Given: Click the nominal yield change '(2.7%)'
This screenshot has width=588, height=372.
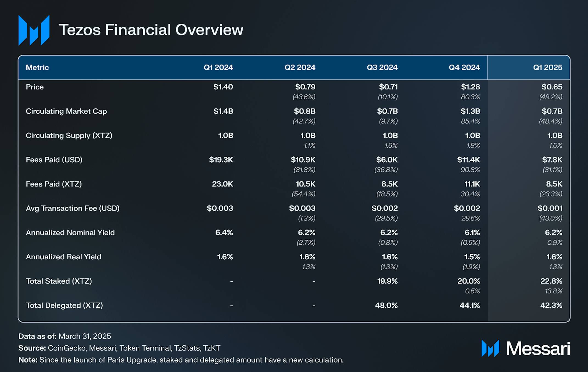Looking at the screenshot, I should [306, 242].
